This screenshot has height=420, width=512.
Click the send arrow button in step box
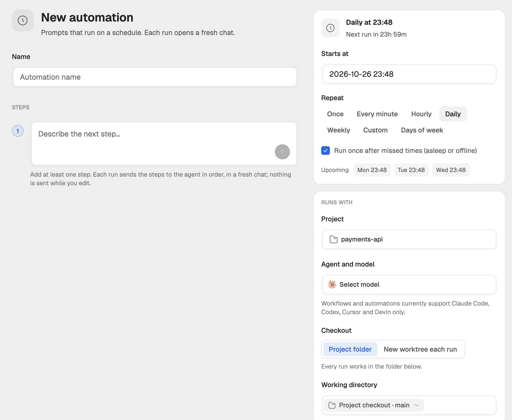pos(282,152)
